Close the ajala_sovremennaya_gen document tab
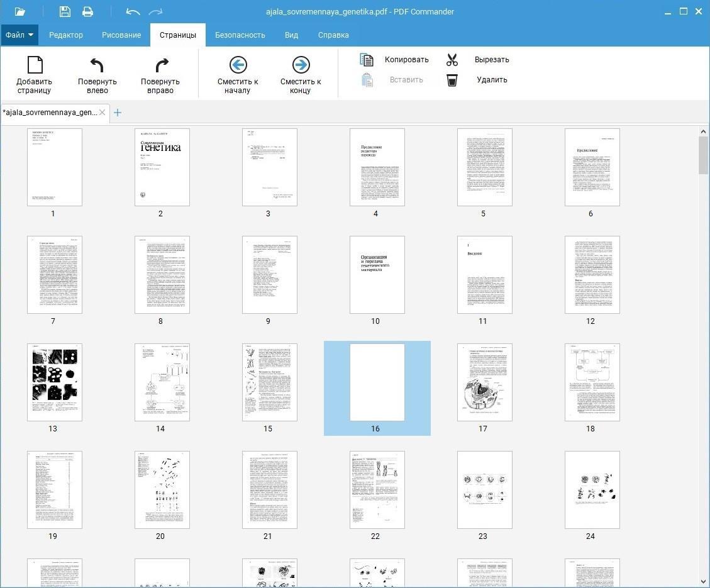Viewport: 710px width, 588px height. pyautogui.click(x=103, y=113)
